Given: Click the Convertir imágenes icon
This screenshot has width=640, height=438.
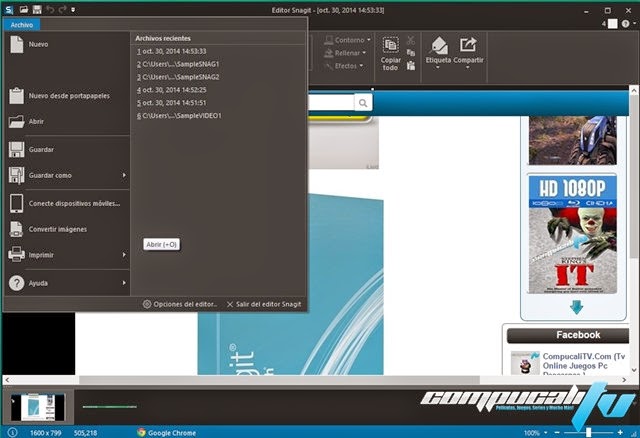Looking at the screenshot, I should (x=16, y=229).
